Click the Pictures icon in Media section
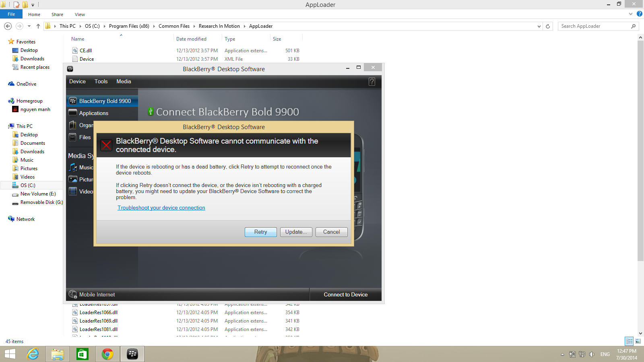The height and width of the screenshot is (362, 644). (72, 179)
